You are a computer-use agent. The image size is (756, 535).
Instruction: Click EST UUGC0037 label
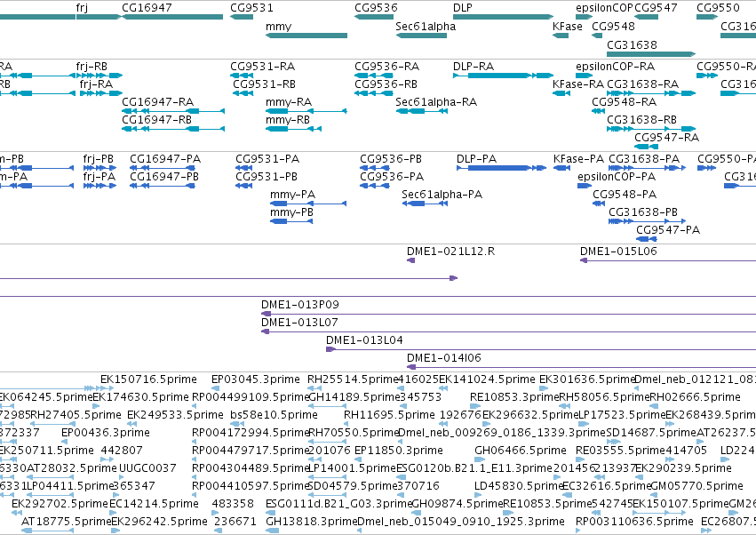pyautogui.click(x=147, y=468)
